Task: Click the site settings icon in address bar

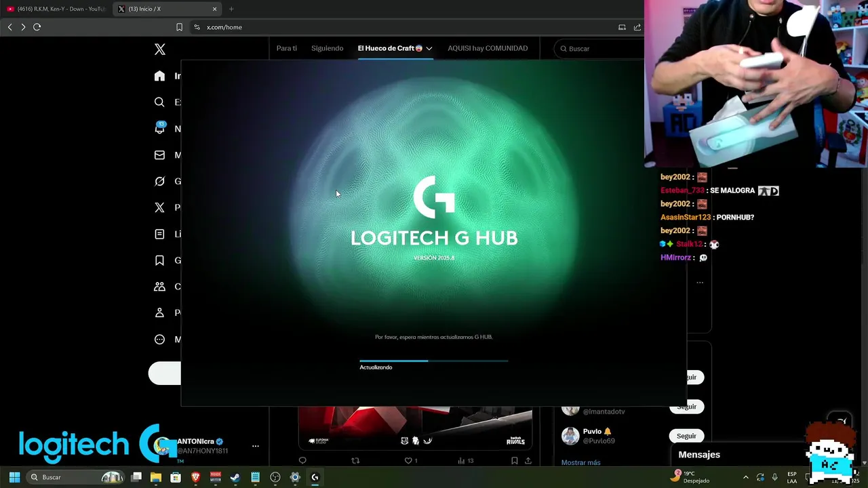Action: coord(197,27)
